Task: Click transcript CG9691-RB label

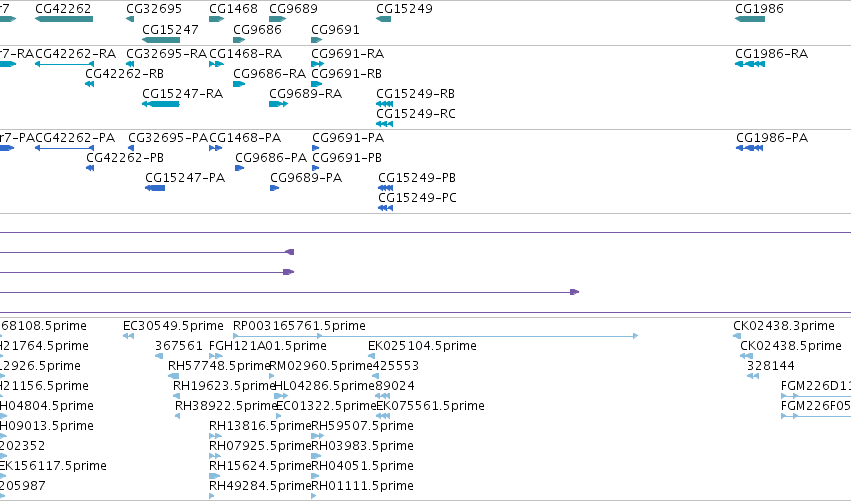Action: coord(346,74)
